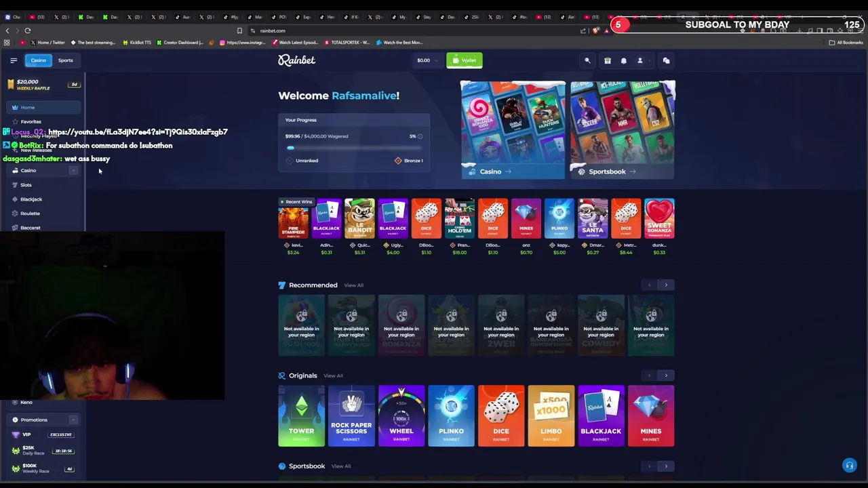Viewport: 868px width, 488px height.
Task: Show next Originals games
Action: pyautogui.click(x=666, y=375)
